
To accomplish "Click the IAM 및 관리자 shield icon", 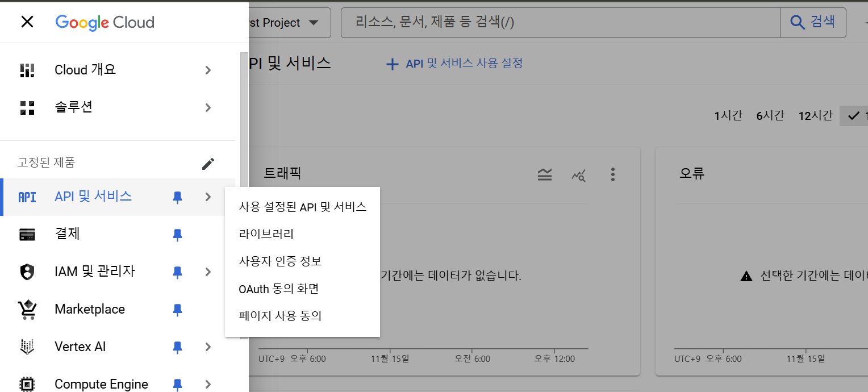I will [27, 272].
